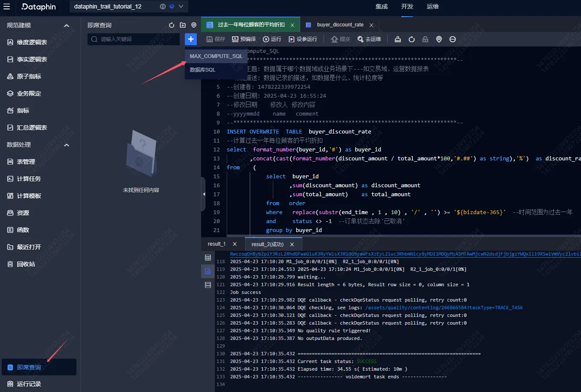The image size is (581, 392).
Task: Switch to the 集成 top tab
Action: pos(382,6)
